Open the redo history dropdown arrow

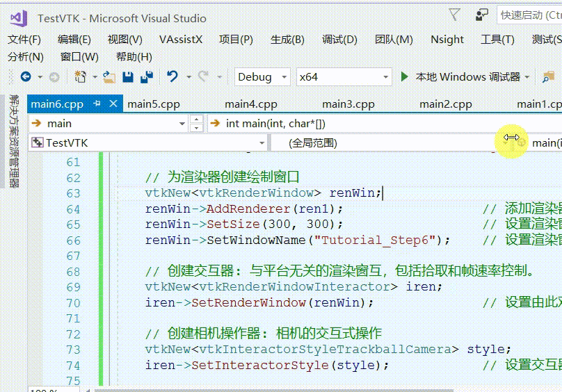tap(219, 77)
